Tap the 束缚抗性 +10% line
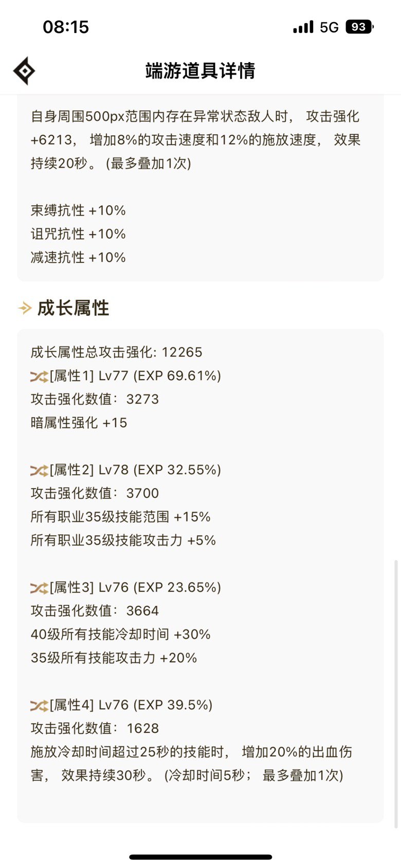 78,210
